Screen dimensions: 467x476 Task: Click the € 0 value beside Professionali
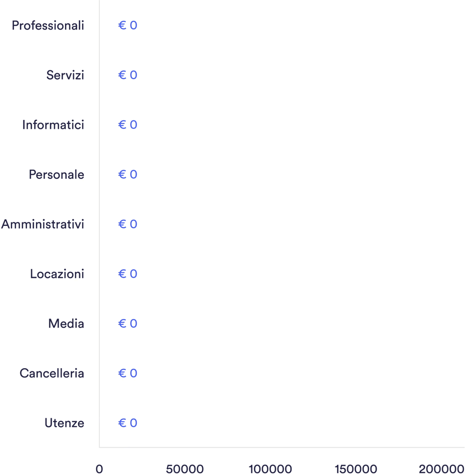128,26
